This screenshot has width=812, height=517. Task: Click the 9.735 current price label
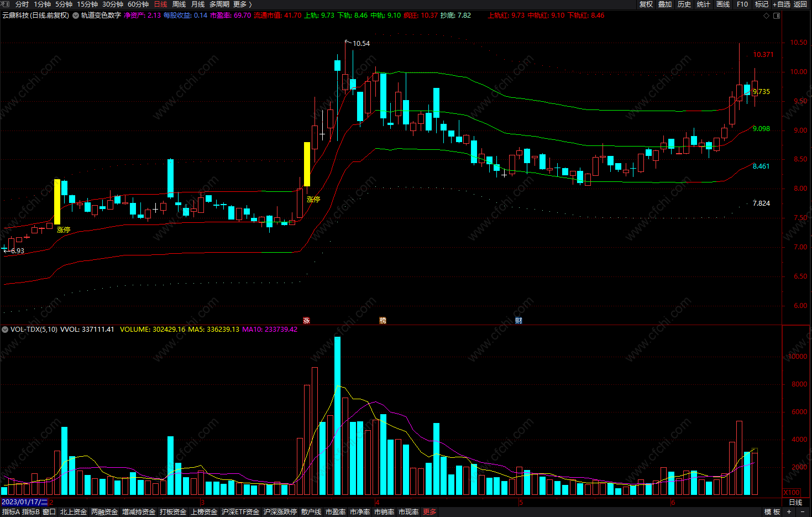pyautogui.click(x=762, y=92)
